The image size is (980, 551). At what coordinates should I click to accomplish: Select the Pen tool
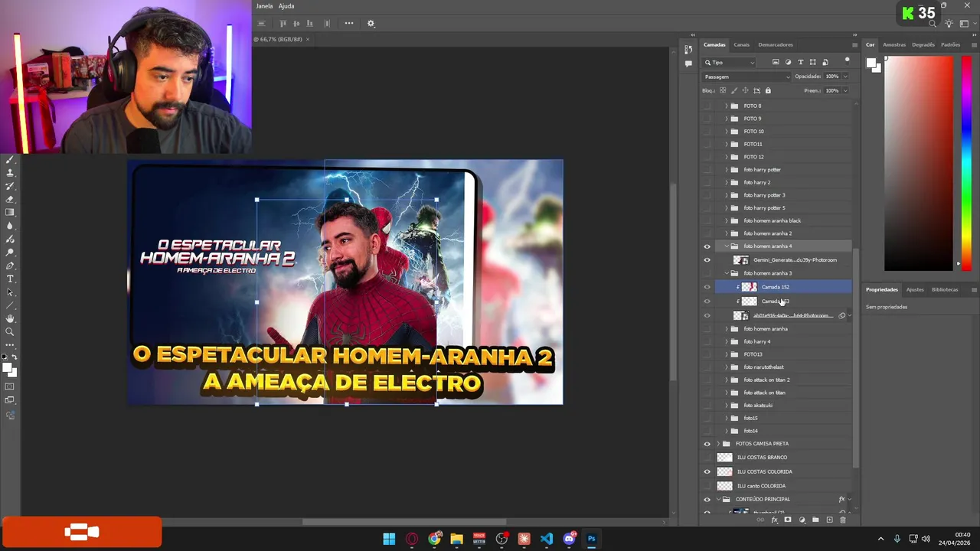(x=10, y=266)
